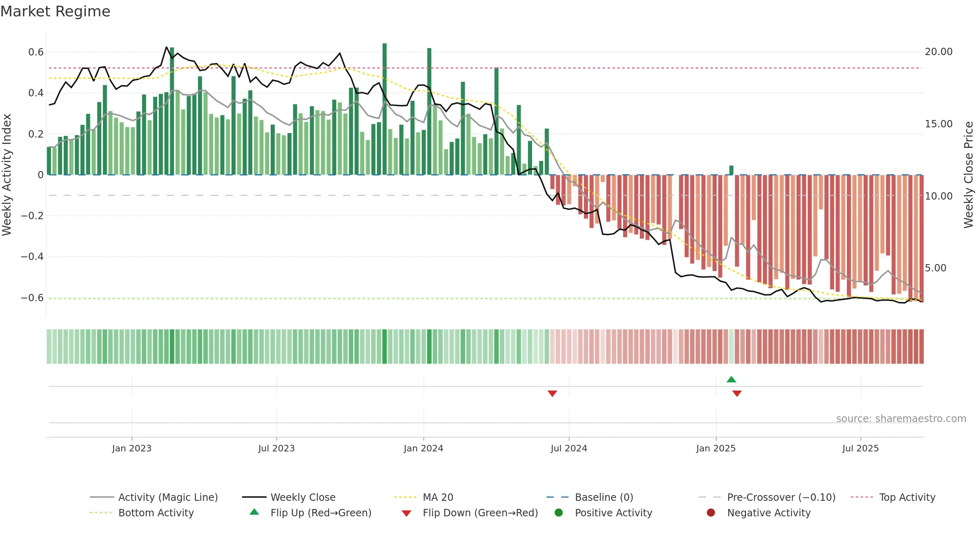Click Positive Activity green circle icon

[559, 513]
